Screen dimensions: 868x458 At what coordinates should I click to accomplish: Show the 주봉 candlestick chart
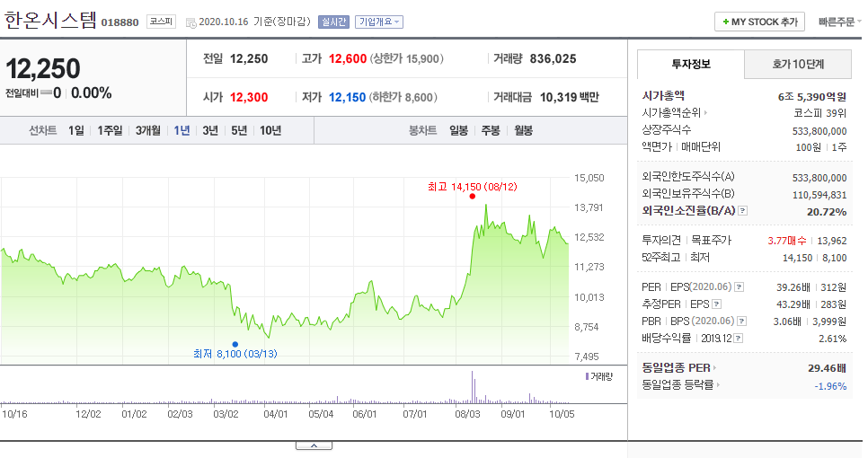491,130
